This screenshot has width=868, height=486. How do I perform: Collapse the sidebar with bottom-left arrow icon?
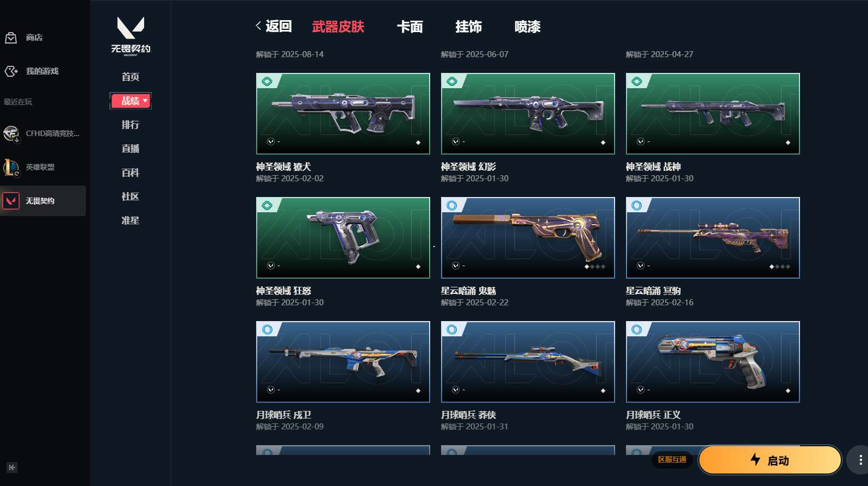point(12,467)
